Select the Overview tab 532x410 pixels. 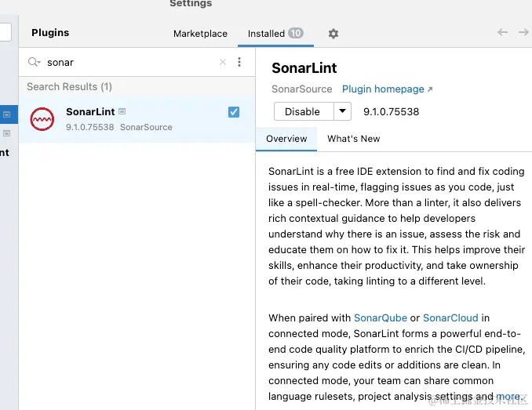[x=286, y=139]
